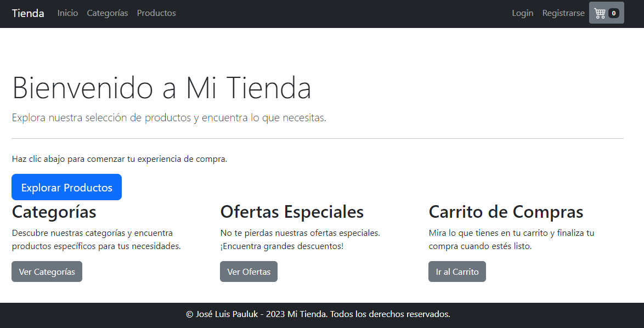644x328 pixels.
Task: Open the shopping cart icon in navbar
Action: pyautogui.click(x=600, y=13)
